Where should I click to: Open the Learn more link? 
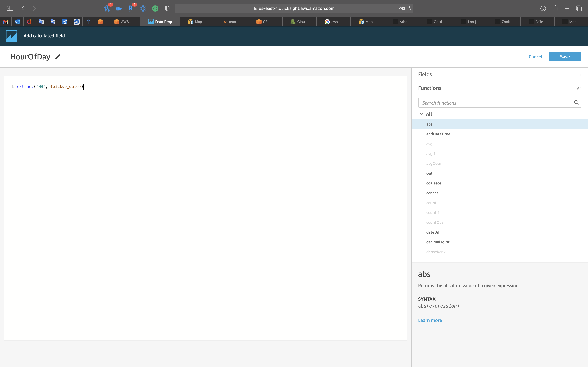(x=430, y=320)
